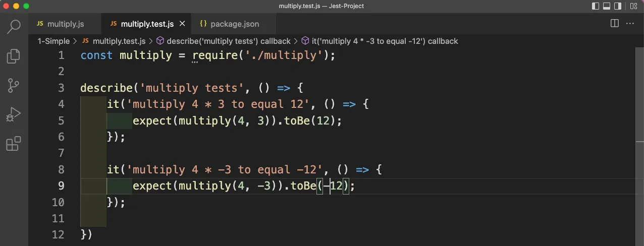Open the Source Control view
Screen dimensions: 644x246
14,86
